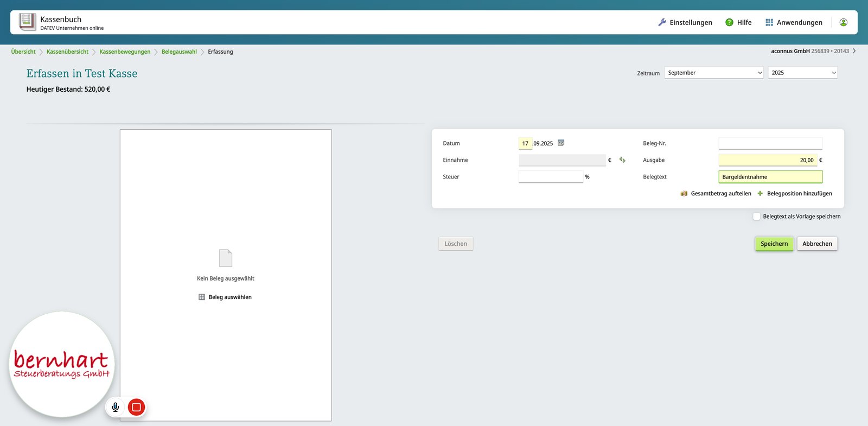Click the Gesamtbetrag aufteilen icon

(x=684, y=193)
